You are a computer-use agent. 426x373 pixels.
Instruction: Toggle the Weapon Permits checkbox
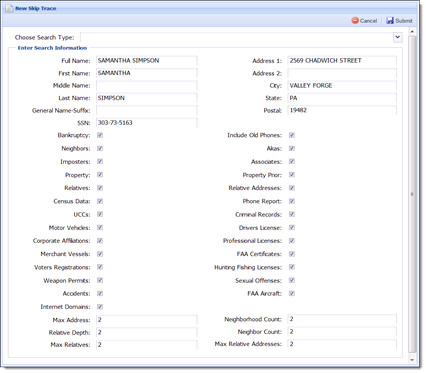click(100, 280)
